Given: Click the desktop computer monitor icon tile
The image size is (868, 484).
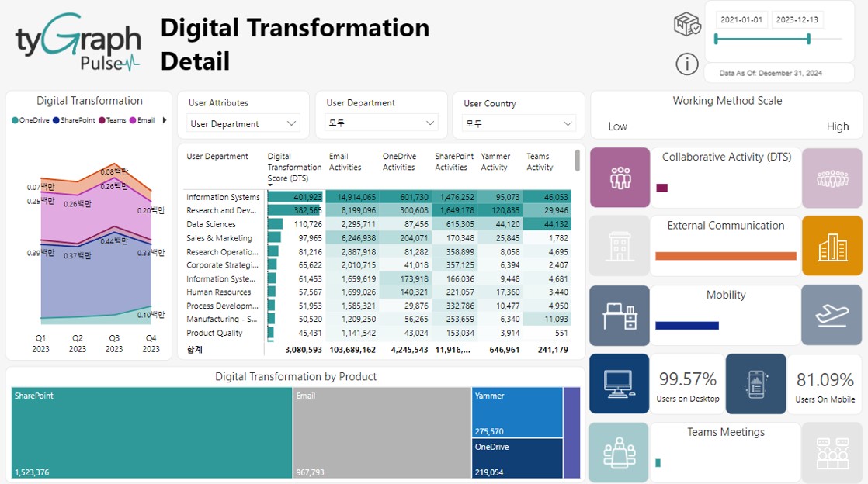Looking at the screenshot, I should 619,384.
